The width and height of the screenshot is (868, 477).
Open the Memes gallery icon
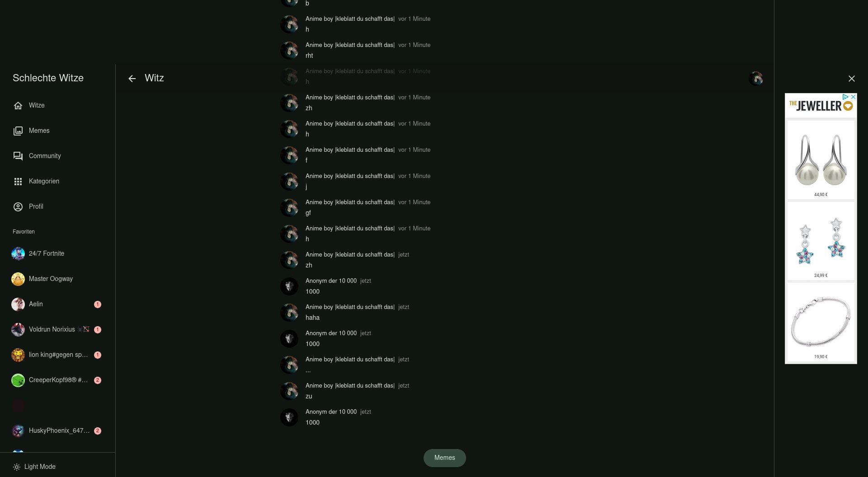point(18,131)
